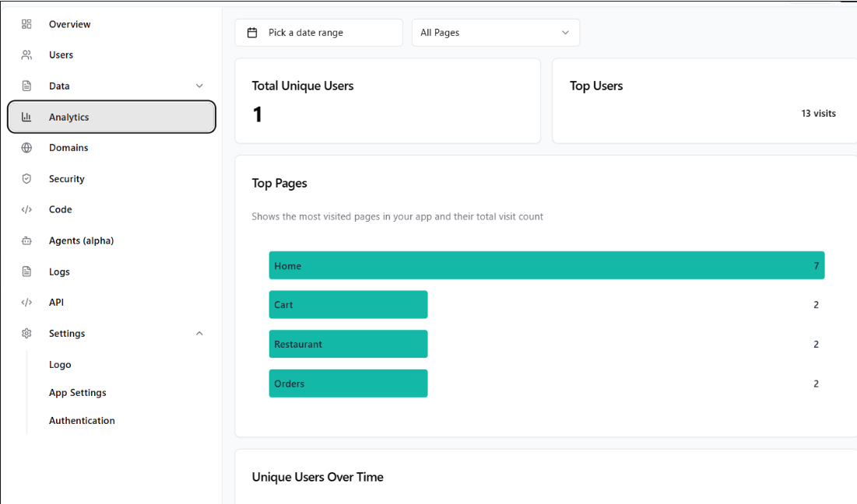The height and width of the screenshot is (504, 857).
Task: Click the Analytics chart icon
Action: coord(26,117)
